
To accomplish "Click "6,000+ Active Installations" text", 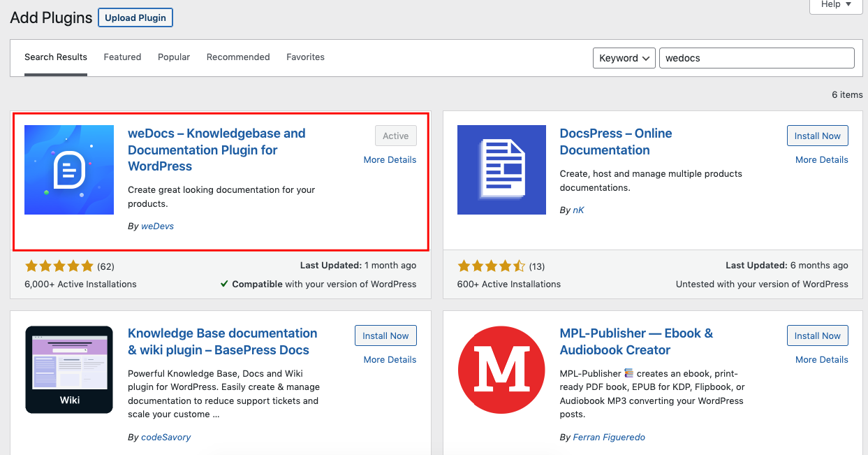I will [81, 284].
